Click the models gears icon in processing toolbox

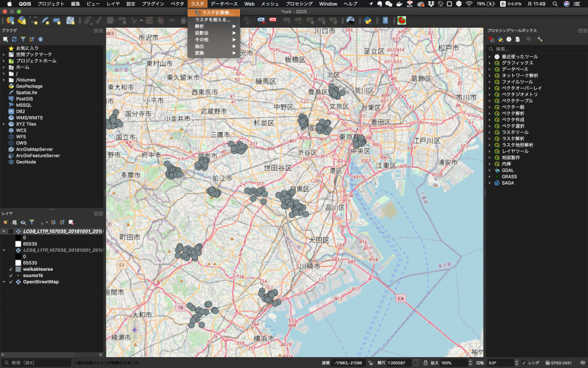[492, 39]
